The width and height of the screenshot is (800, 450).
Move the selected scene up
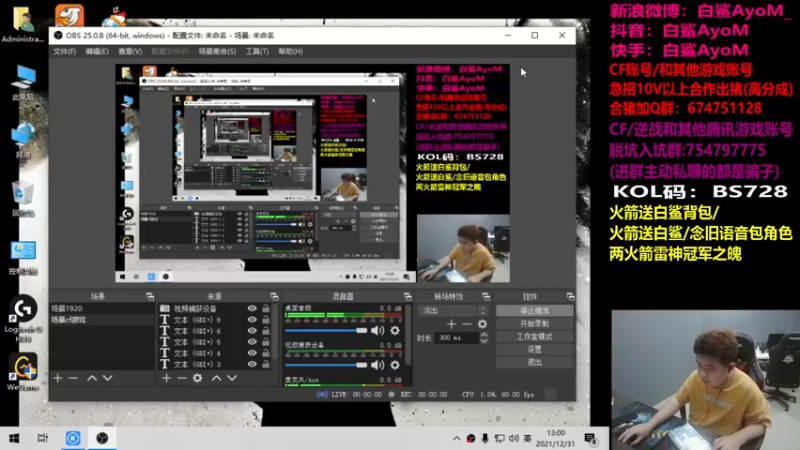click(x=92, y=378)
